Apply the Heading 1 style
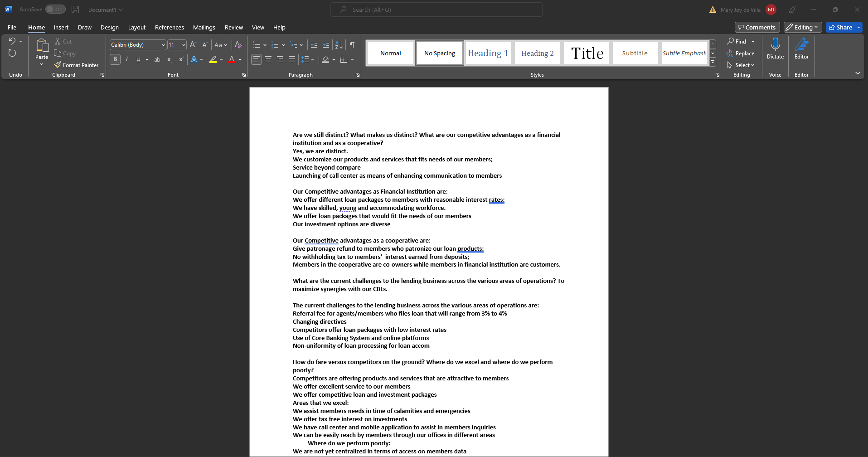Screen dimensions: 868x457 click(488, 53)
